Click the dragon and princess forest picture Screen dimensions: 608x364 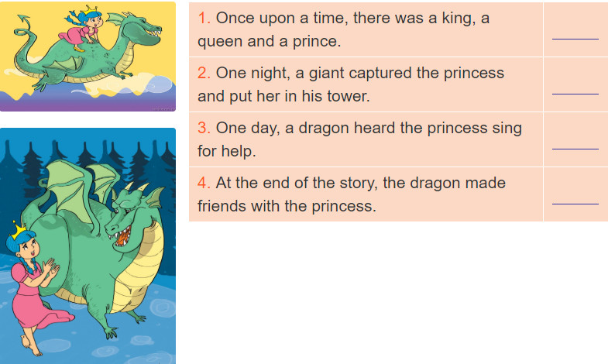coord(88,246)
